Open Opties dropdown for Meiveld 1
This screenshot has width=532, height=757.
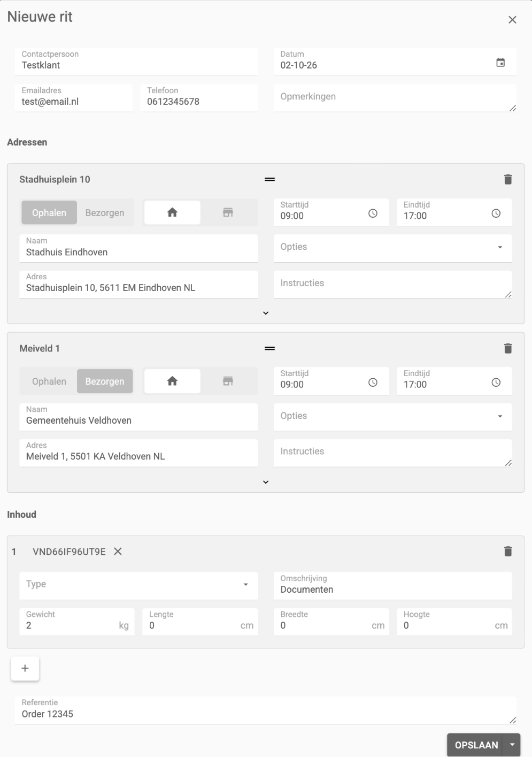click(x=392, y=417)
